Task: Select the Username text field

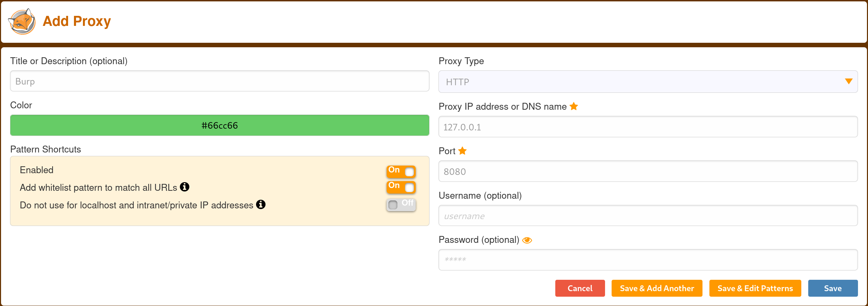Action: click(648, 216)
